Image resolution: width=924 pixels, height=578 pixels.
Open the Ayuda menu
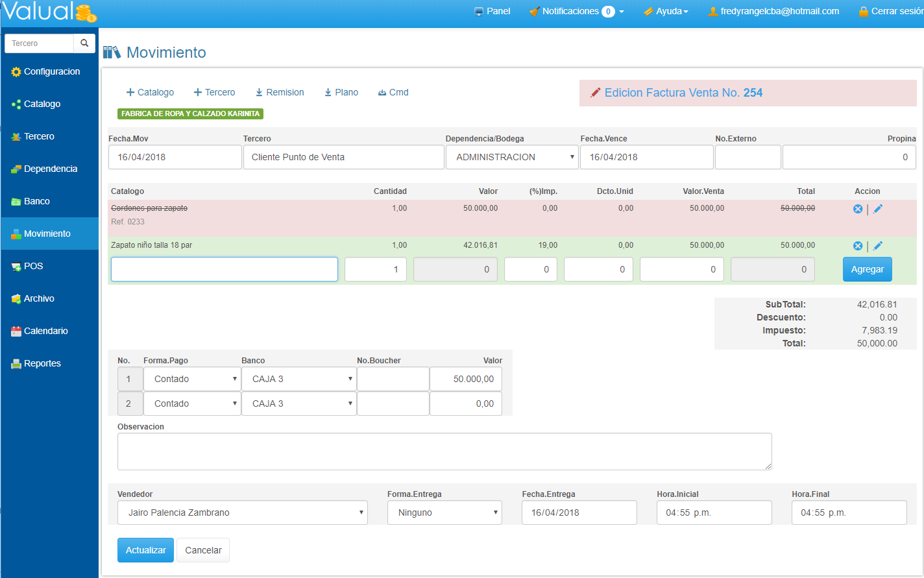[x=666, y=11]
